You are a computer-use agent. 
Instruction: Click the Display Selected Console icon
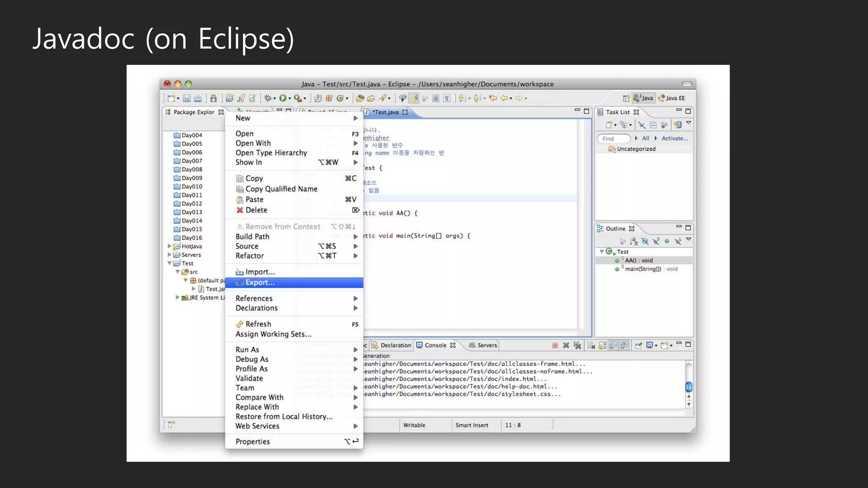(649, 345)
